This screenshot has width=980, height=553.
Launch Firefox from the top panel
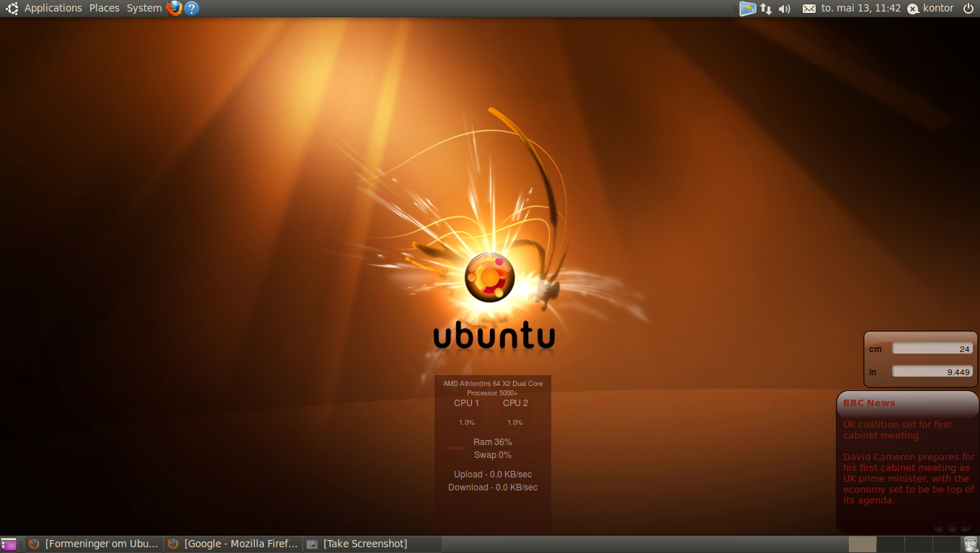[174, 9]
